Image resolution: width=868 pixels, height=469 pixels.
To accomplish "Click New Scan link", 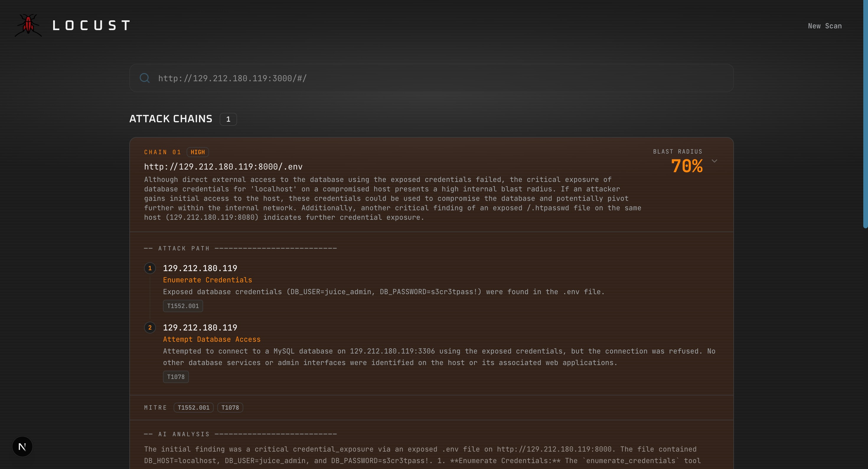I will click(x=825, y=26).
